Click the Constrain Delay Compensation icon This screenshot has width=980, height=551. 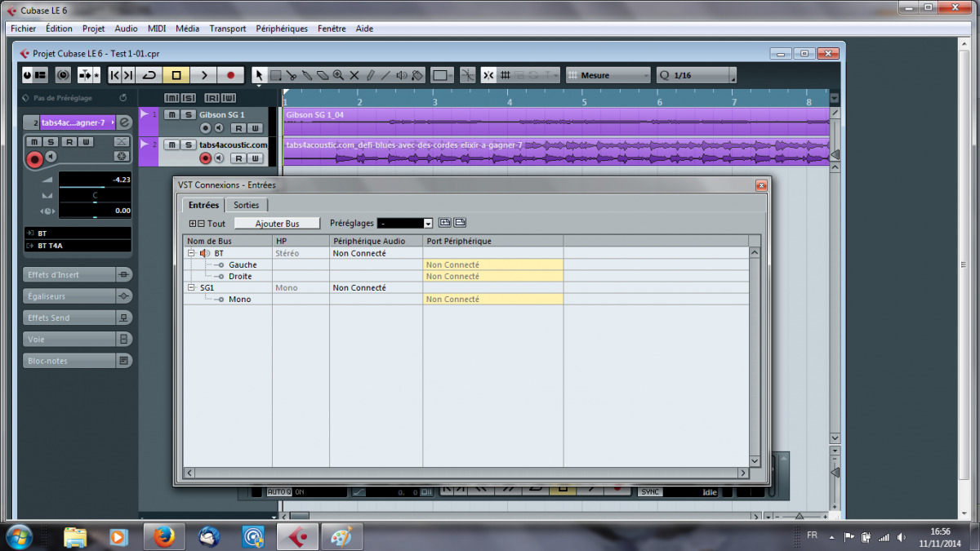[x=63, y=75]
